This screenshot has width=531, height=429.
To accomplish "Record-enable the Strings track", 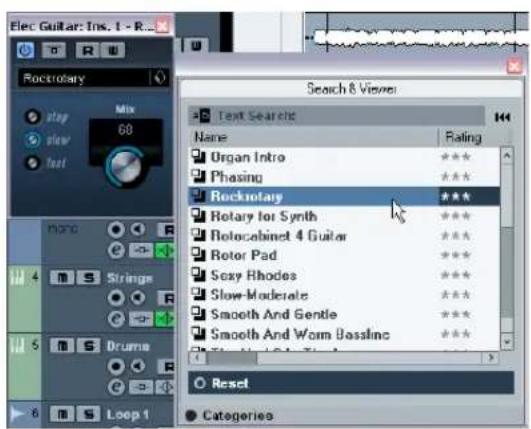I will coord(116,298).
